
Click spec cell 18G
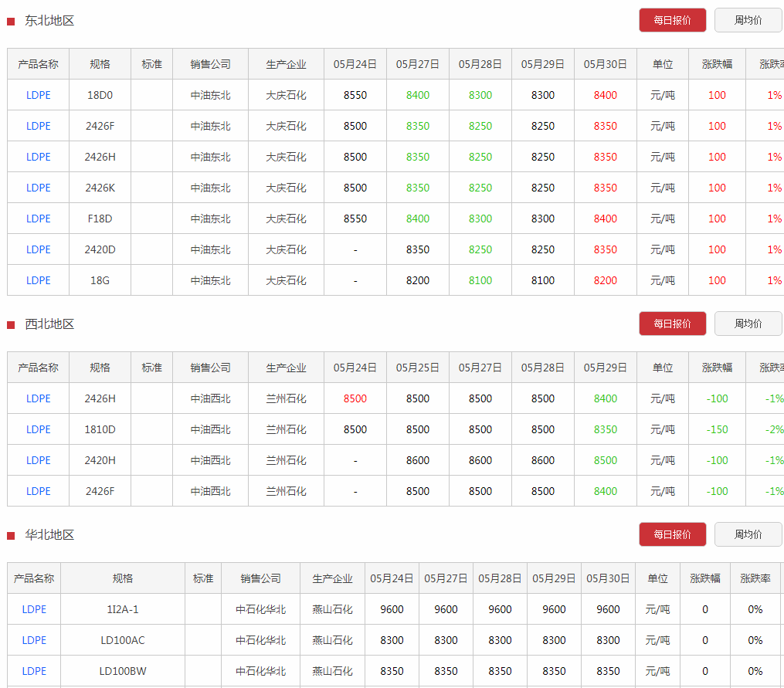point(100,281)
